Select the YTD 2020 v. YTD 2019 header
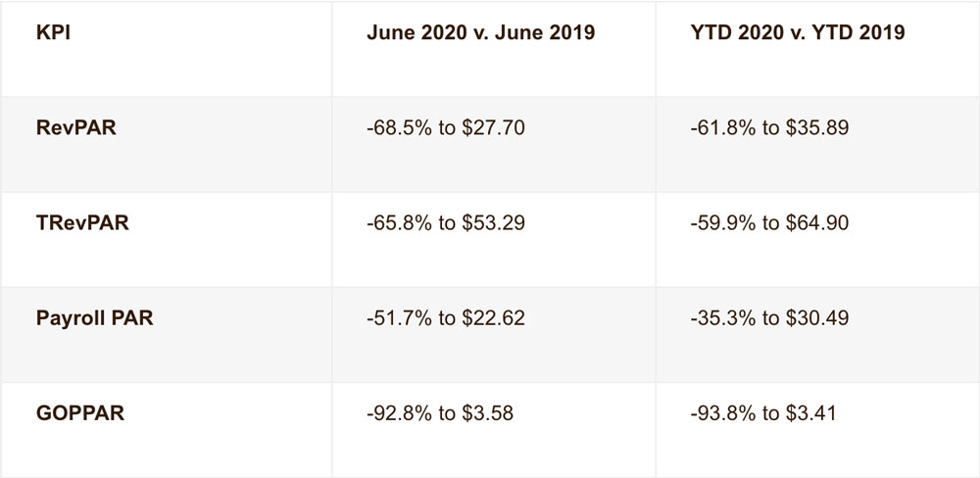Viewport: 980px width, 478px height. [x=797, y=32]
